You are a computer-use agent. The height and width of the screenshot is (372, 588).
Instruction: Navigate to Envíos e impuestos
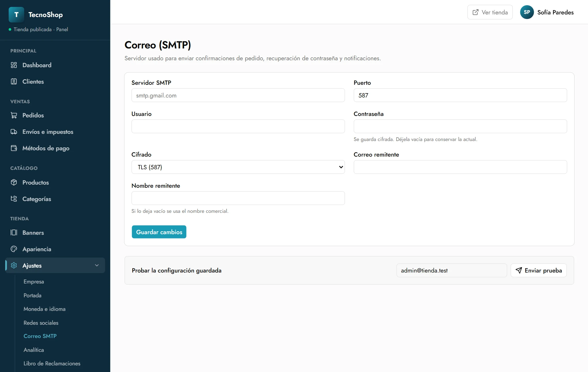click(x=55, y=132)
